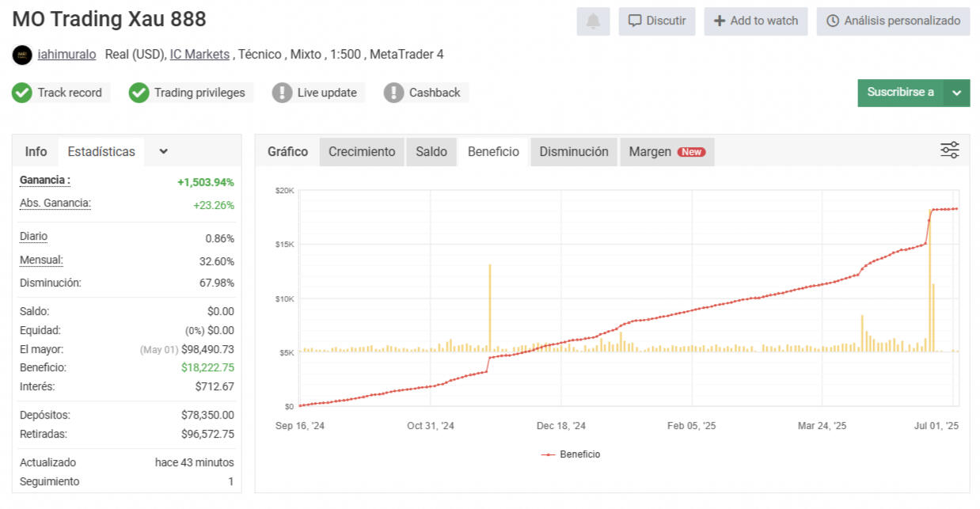Image resolution: width=980 pixels, height=509 pixels.
Task: Click the notification bell icon
Action: click(x=593, y=21)
